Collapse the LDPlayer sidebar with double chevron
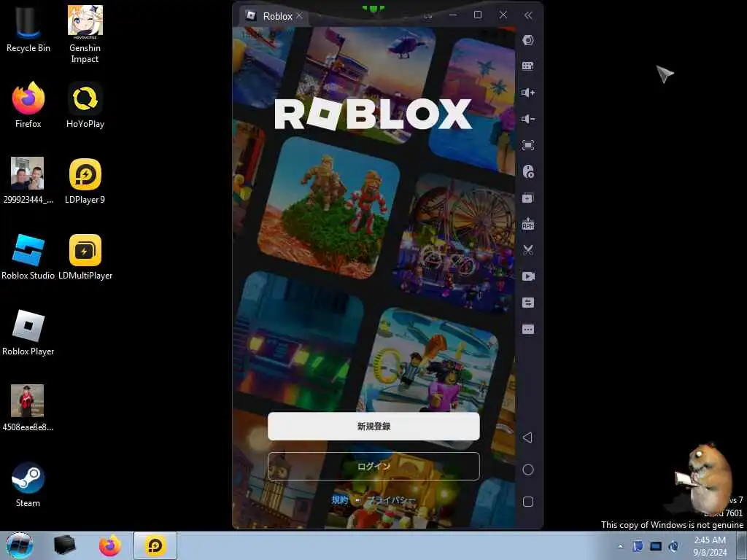Image resolution: width=747 pixels, height=560 pixels. 528,15
